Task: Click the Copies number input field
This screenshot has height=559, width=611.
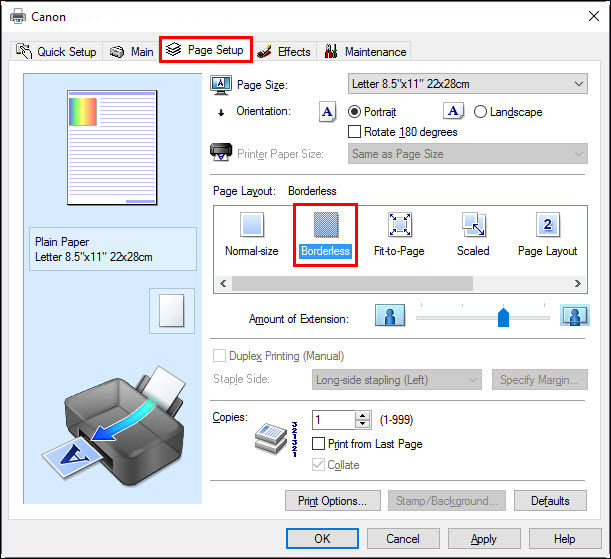Action: click(x=334, y=420)
